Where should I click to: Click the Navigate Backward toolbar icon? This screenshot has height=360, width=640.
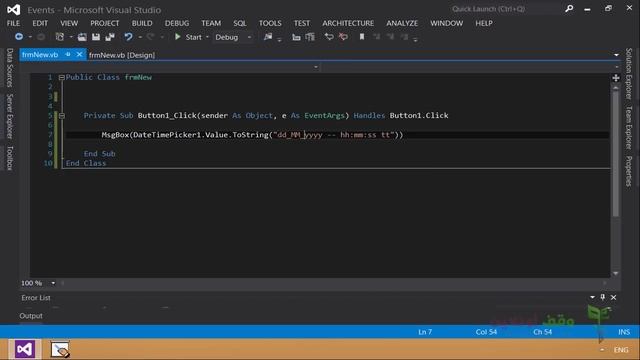[19, 37]
